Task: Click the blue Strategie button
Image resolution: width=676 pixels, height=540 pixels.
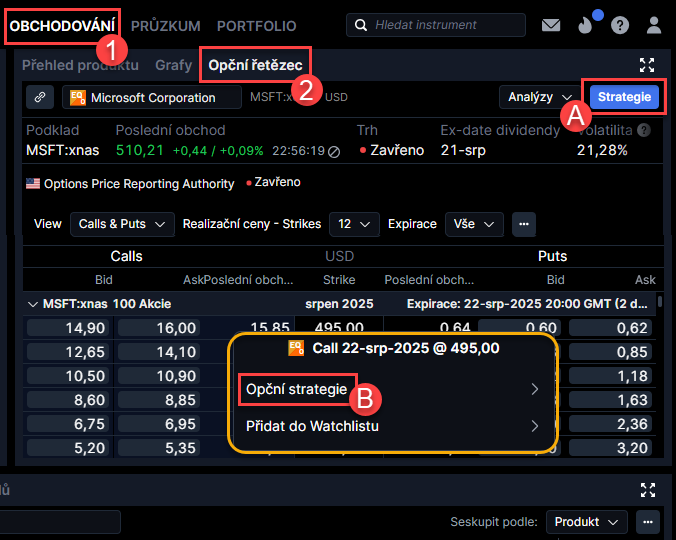Action: pyautogui.click(x=624, y=97)
